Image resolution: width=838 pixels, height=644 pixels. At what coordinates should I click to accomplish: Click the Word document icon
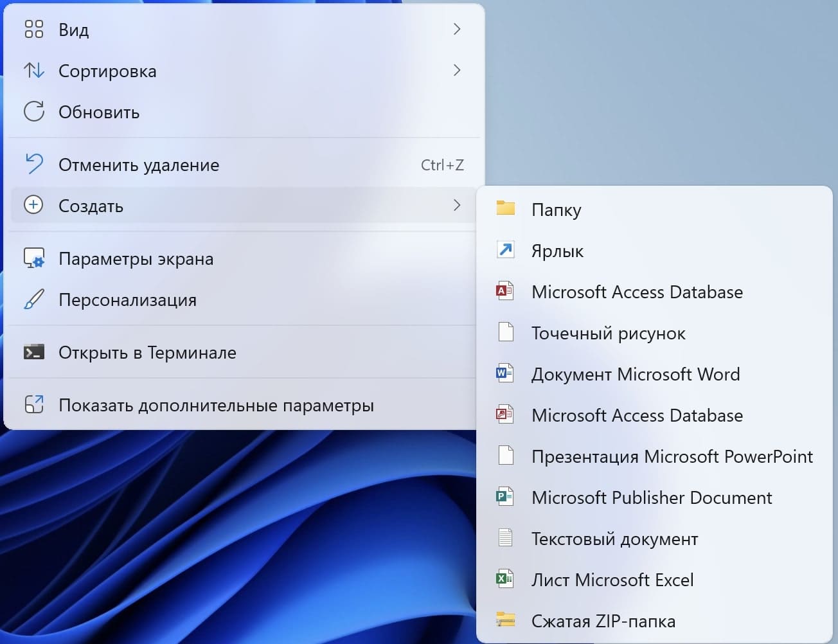(x=505, y=373)
